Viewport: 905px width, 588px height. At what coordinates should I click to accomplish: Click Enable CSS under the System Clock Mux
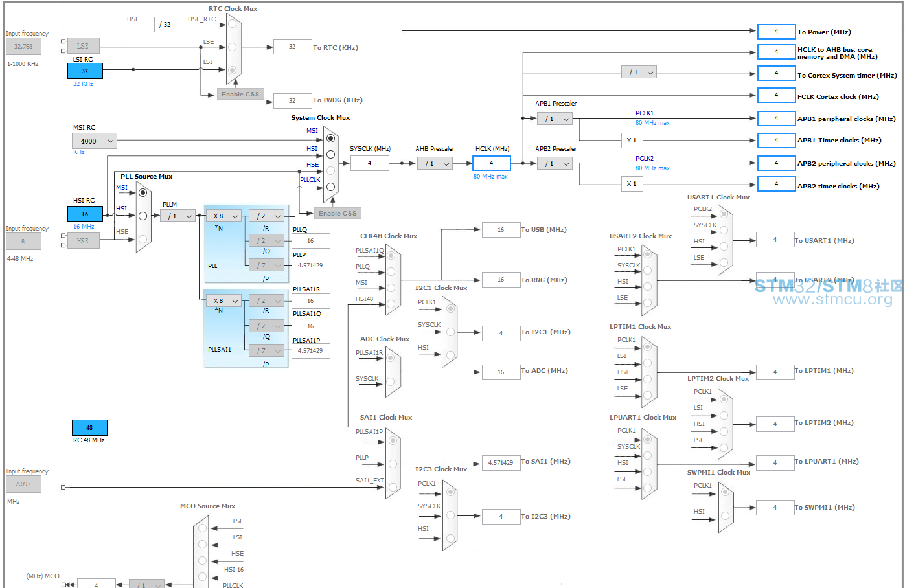(338, 214)
